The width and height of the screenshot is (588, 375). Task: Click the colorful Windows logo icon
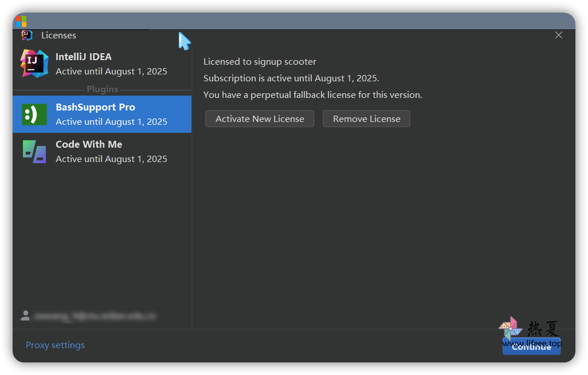[x=21, y=22]
